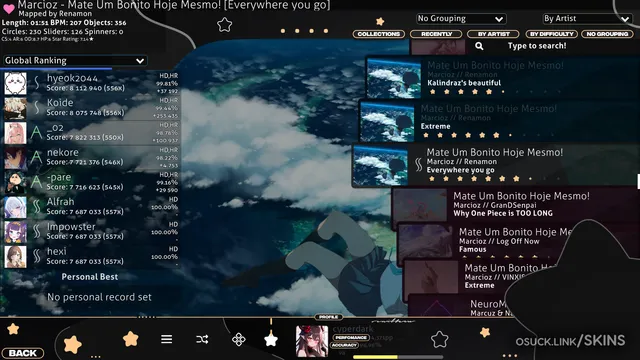Click the pink heart icon by song title
The image size is (640, 360).
(8, 8)
